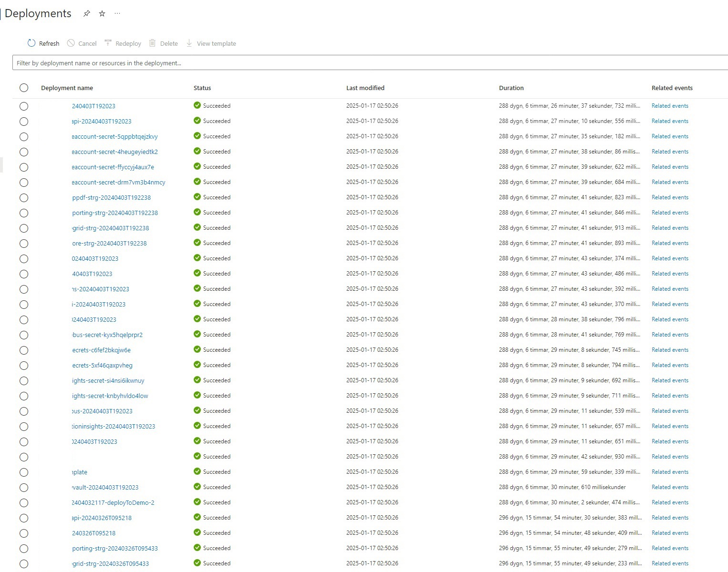728x572 pixels.
Task: Open deployment eaccount-secret-4heugeyiedtk2
Action: pos(114,152)
